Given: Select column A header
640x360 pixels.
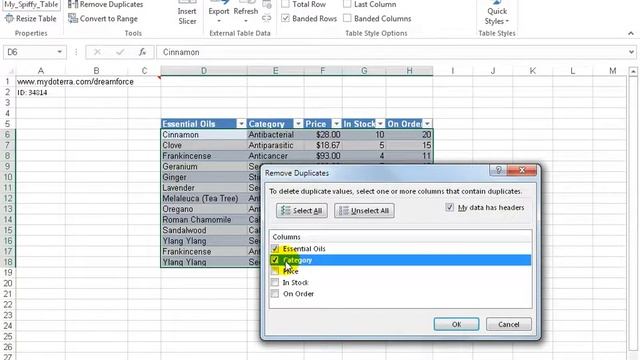Looking at the screenshot, I should coord(40,71).
